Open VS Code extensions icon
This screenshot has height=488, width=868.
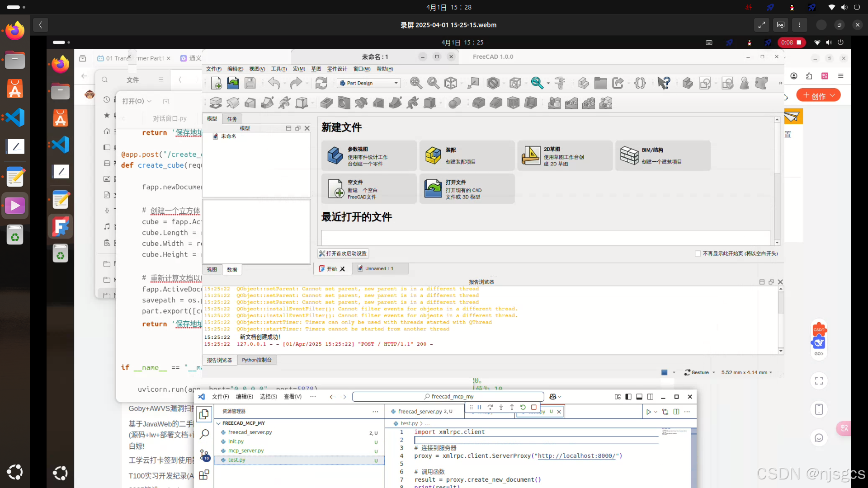point(204,475)
